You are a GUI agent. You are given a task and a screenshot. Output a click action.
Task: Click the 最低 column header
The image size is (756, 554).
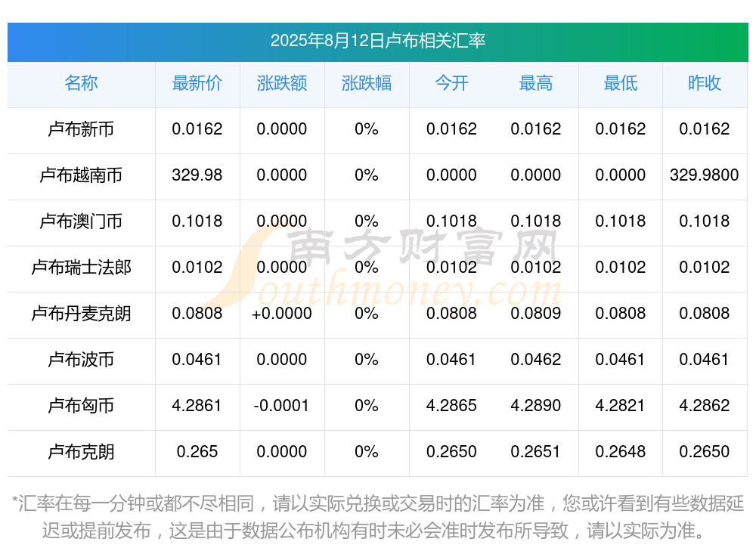tap(621, 83)
